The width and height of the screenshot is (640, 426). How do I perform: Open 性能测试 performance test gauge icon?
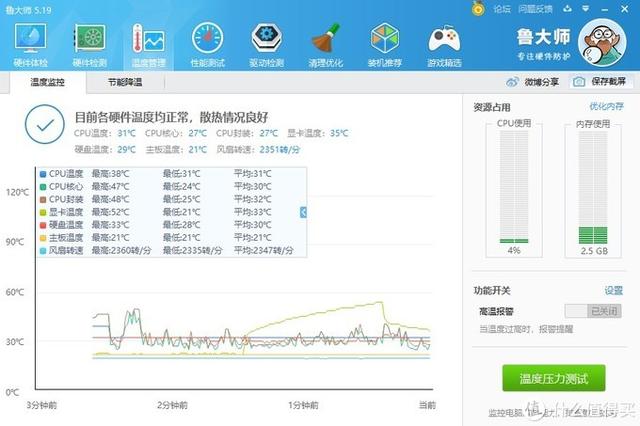[x=208, y=45]
